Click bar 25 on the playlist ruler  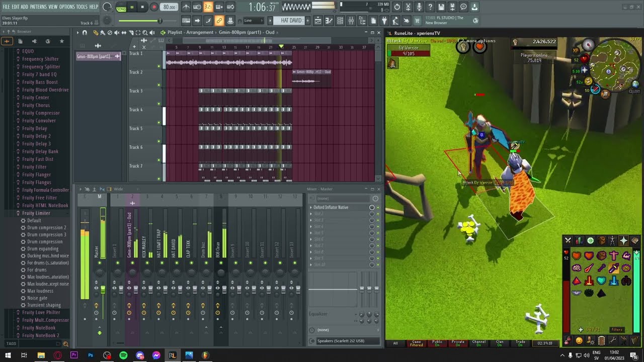point(294,47)
